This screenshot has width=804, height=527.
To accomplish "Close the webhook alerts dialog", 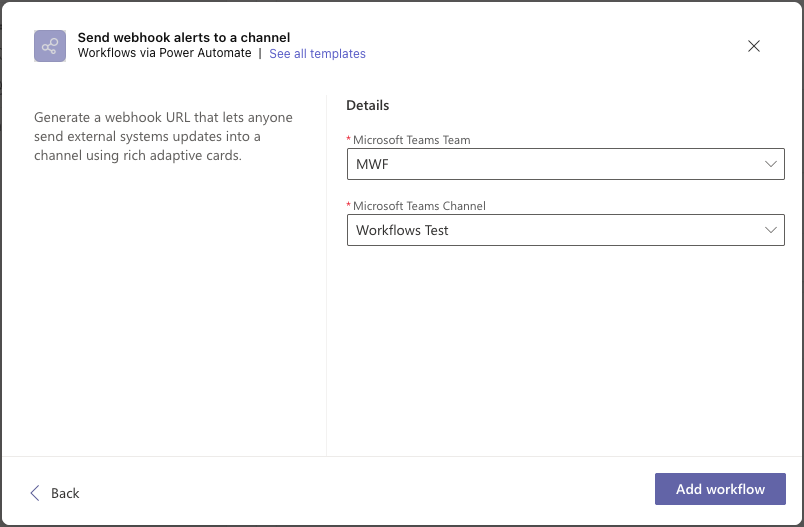I will (x=754, y=46).
